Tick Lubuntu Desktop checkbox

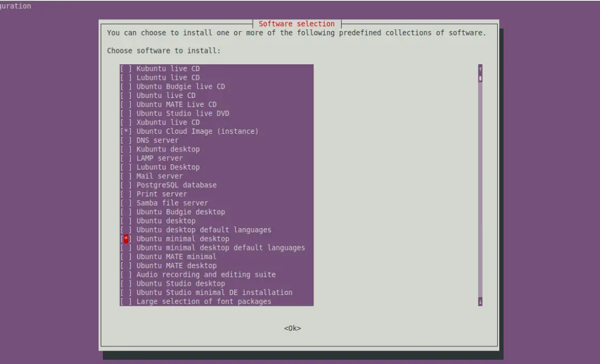click(126, 167)
